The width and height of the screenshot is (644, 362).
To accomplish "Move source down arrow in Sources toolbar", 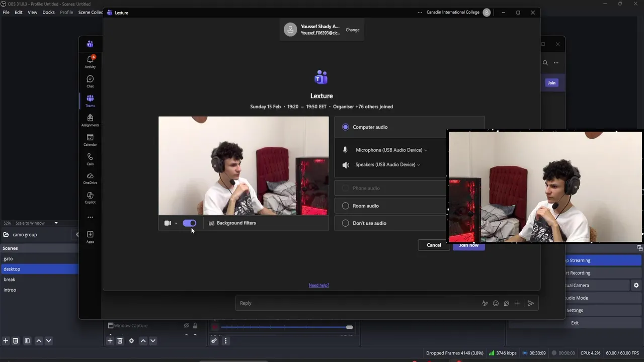I will coord(153,341).
